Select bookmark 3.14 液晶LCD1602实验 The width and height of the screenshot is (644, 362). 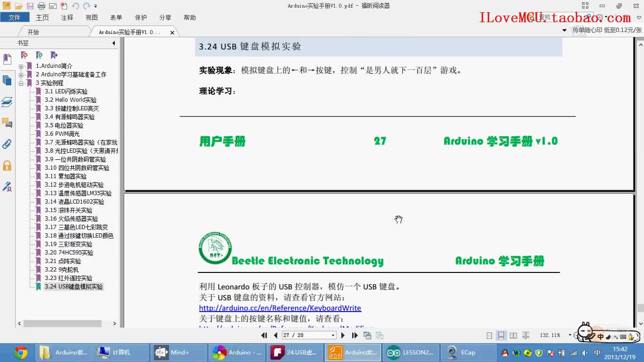click(74, 202)
